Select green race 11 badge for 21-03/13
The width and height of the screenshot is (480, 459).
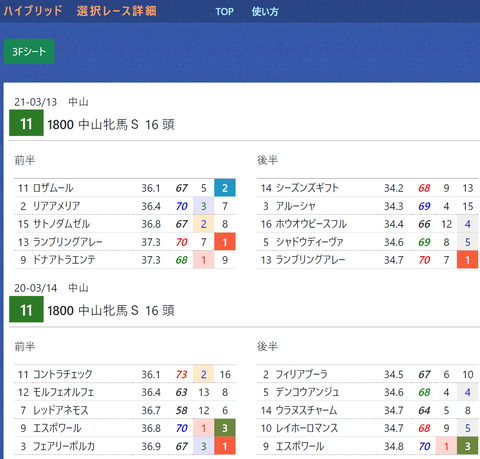pos(26,123)
